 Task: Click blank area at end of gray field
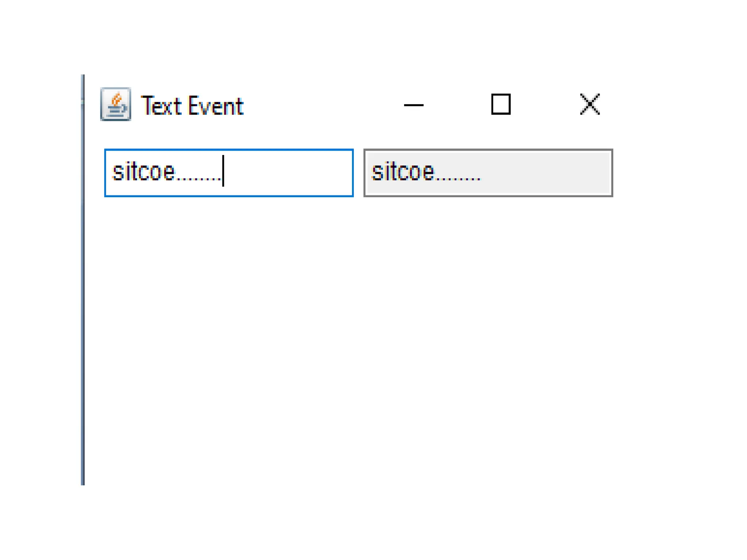click(547, 173)
